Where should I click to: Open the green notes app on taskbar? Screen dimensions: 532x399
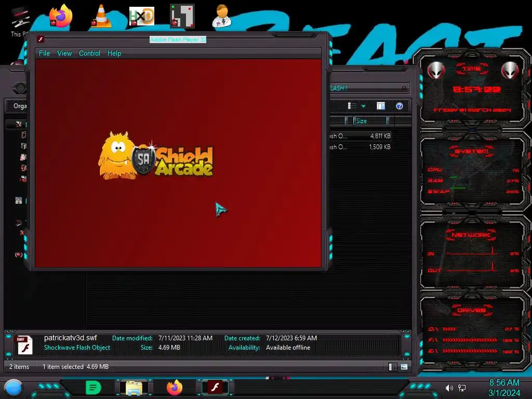pos(93,388)
